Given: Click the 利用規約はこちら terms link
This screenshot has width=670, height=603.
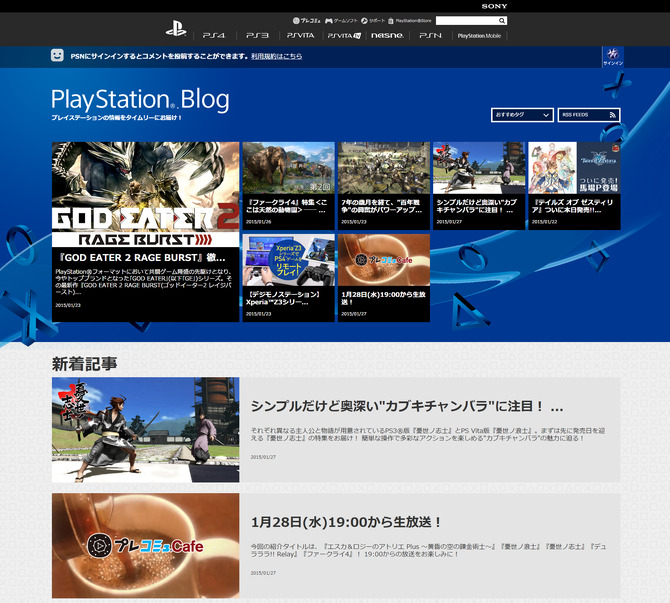Looking at the screenshot, I should click(x=276, y=56).
